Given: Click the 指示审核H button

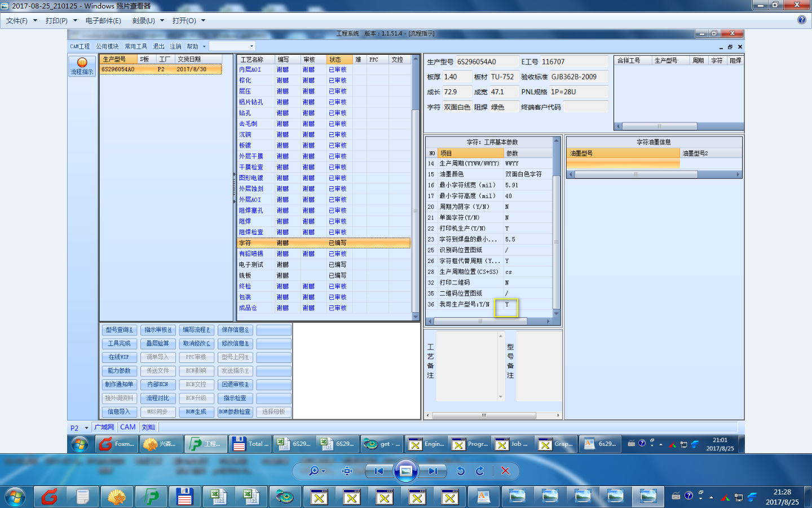Looking at the screenshot, I should point(158,330).
